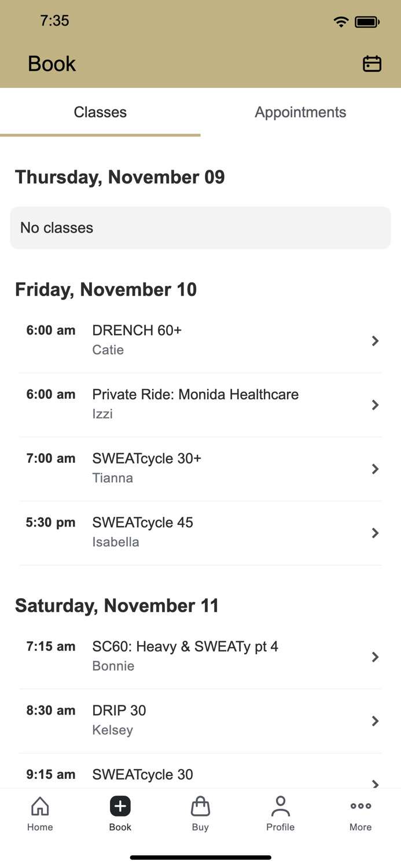Tap the Book plus icon
The height and width of the screenshot is (868, 401).
point(120,806)
